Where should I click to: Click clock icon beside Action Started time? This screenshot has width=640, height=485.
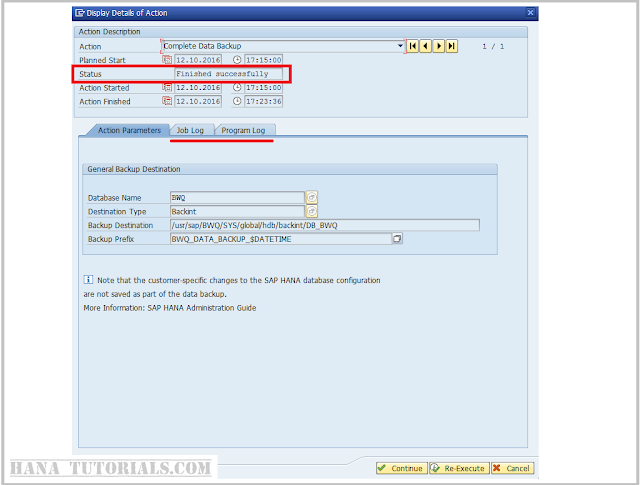pos(237,87)
